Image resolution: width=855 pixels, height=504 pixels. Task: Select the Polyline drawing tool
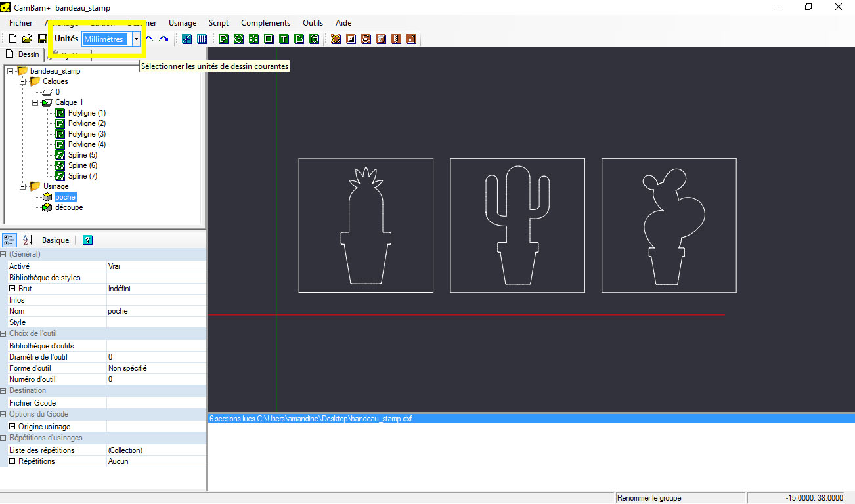click(x=224, y=39)
